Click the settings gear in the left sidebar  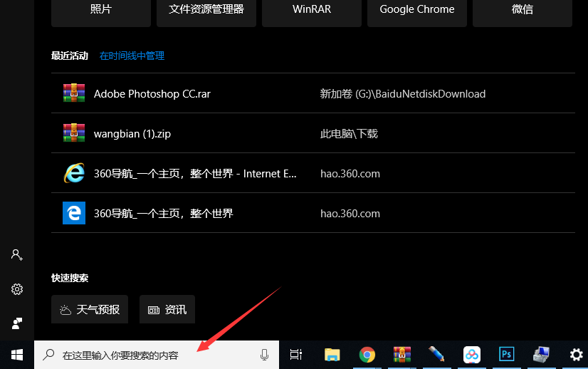17,289
